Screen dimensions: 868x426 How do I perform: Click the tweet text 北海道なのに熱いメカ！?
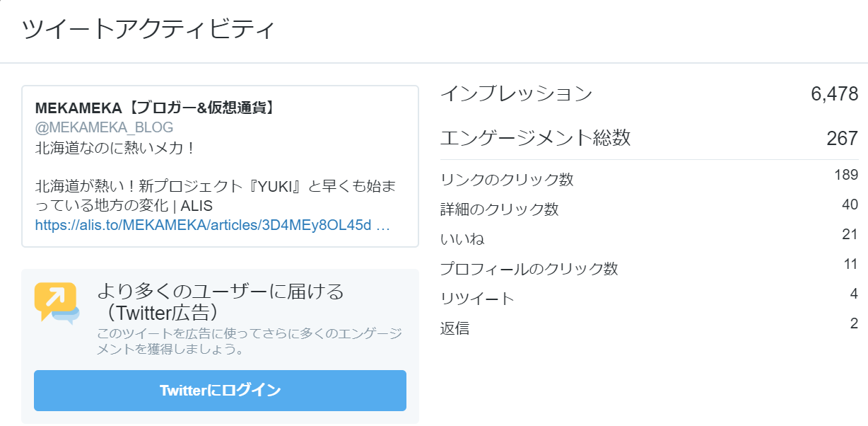pyautogui.click(x=115, y=149)
